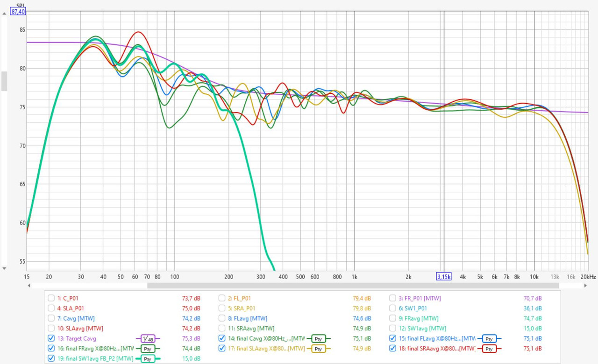Screen dimensions: 598x364
Task: Enable the 11: SRAavg [MTW] trace checkbox
Action: pos(222,329)
